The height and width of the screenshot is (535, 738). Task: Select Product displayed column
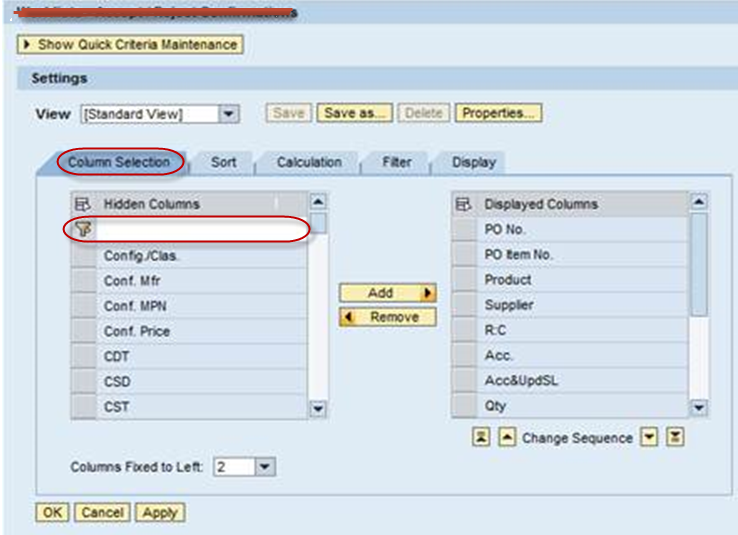pos(583,280)
